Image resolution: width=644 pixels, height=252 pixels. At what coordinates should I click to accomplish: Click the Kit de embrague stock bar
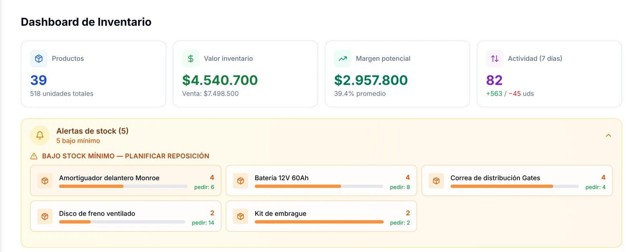pos(319,222)
